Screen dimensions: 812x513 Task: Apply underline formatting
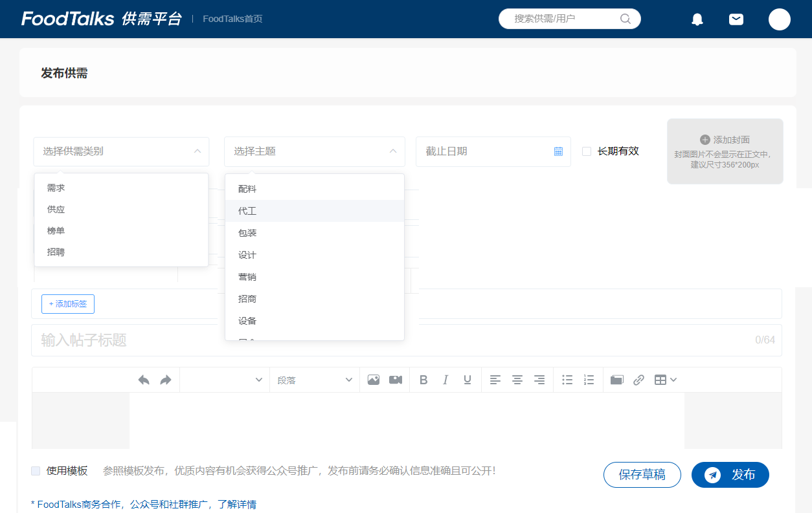[x=467, y=380]
